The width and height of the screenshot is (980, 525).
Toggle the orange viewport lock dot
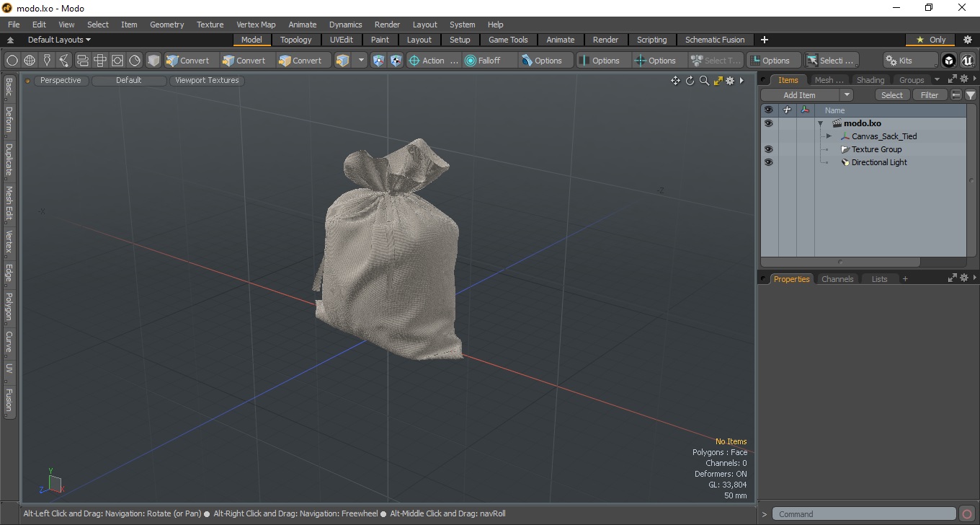point(28,81)
